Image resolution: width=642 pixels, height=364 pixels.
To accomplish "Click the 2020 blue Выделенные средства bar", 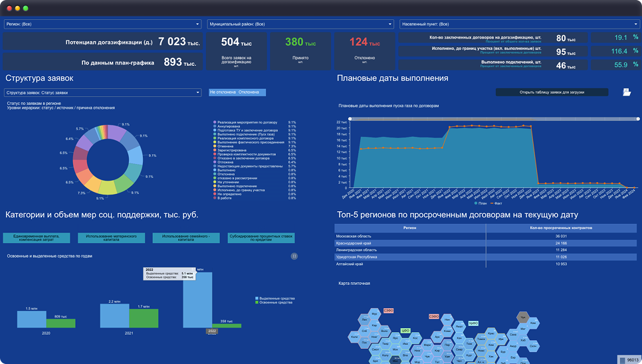I will click(x=31, y=319).
